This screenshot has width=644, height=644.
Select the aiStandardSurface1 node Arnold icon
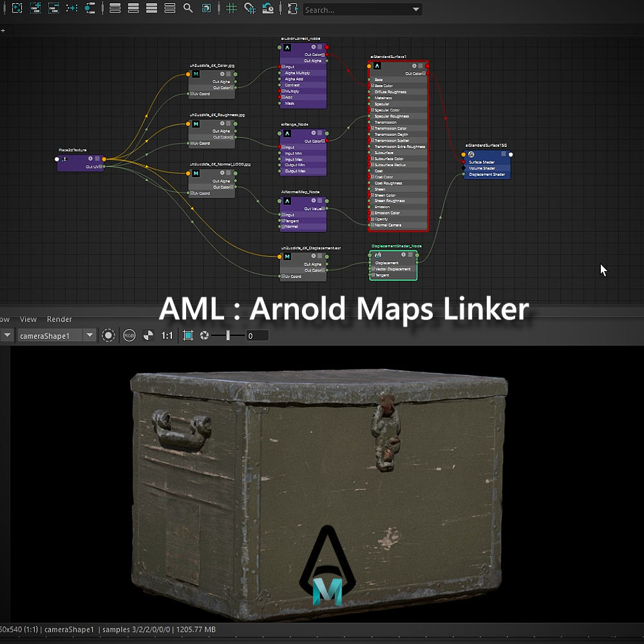pos(377,66)
